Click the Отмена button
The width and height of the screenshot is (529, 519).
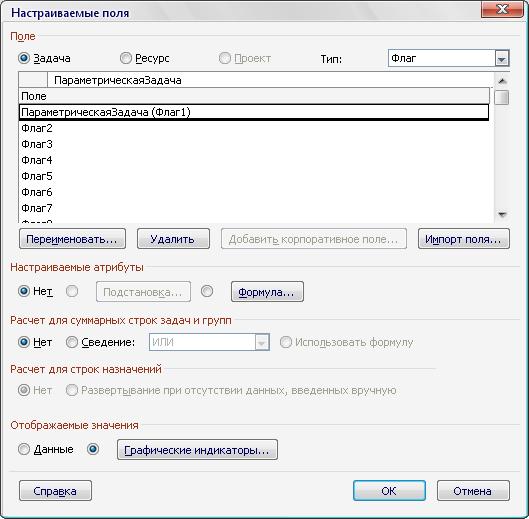coord(473,491)
